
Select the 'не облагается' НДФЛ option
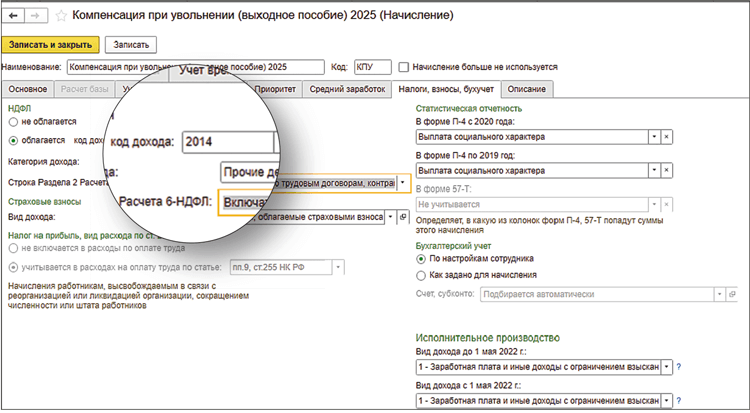point(13,119)
